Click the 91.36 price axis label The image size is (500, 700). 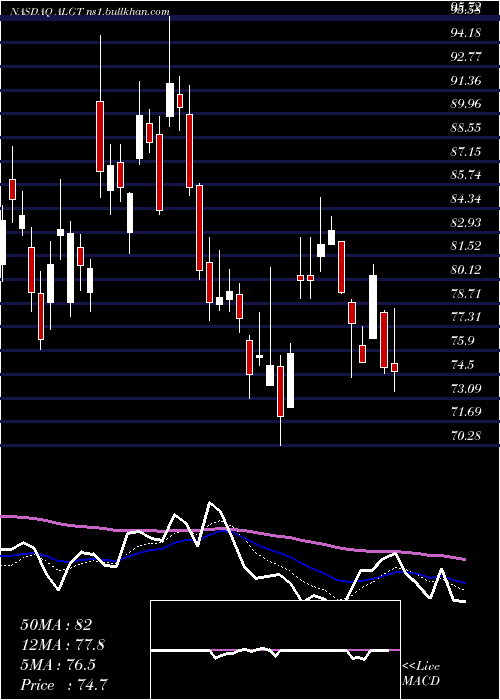tap(466, 81)
